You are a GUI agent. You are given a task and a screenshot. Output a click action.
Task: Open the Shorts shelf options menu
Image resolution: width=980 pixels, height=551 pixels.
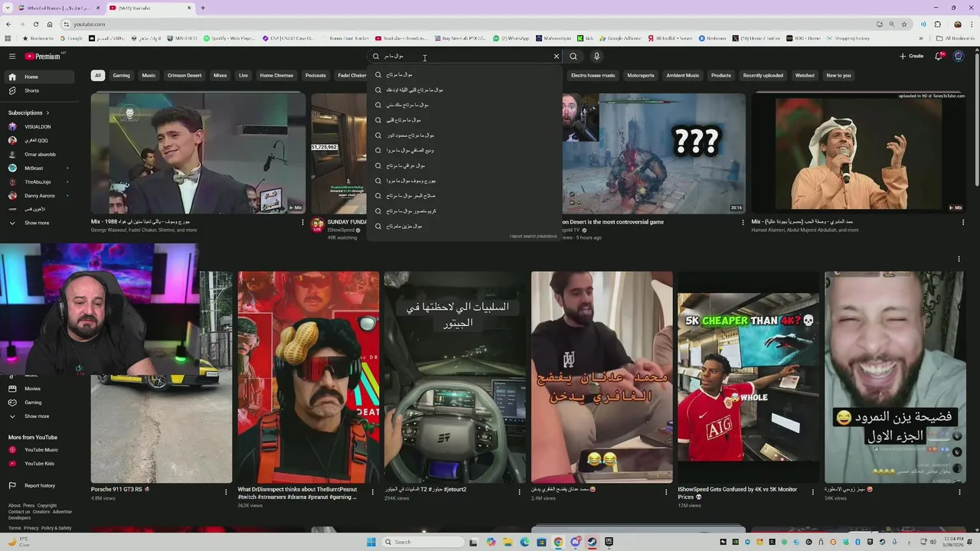pyautogui.click(x=959, y=259)
